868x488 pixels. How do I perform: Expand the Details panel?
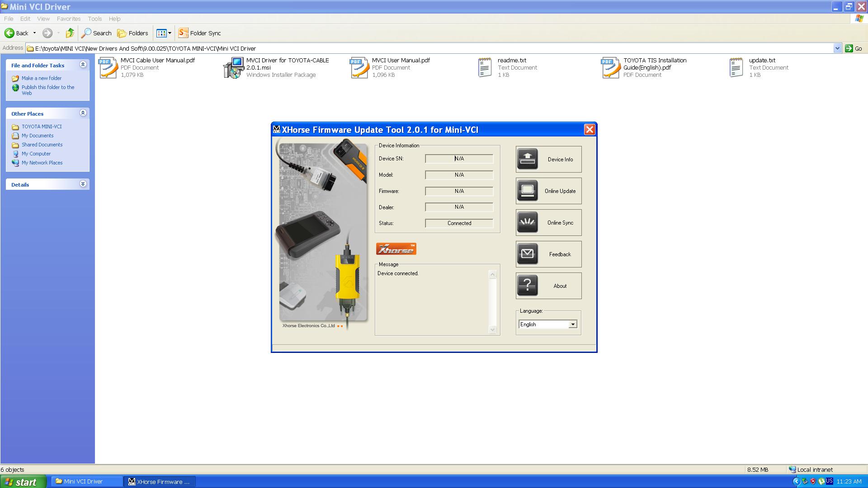[83, 184]
